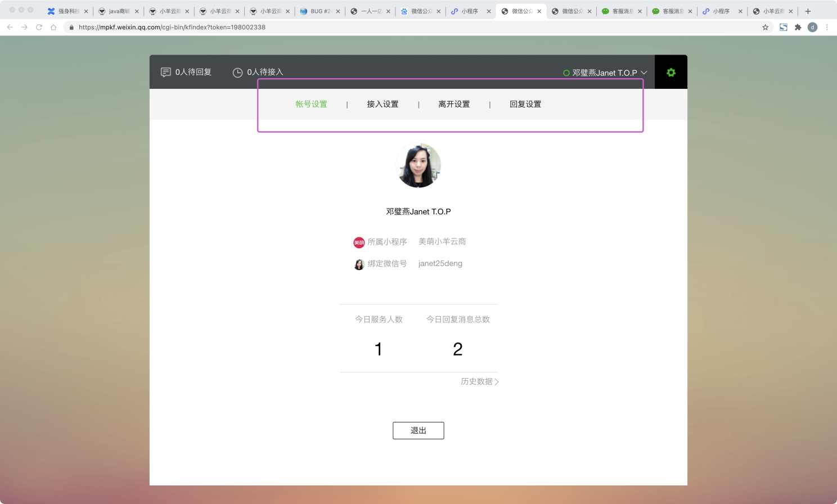The width and height of the screenshot is (837, 504).
Task: Click the pending reply message icon
Action: 165,72
